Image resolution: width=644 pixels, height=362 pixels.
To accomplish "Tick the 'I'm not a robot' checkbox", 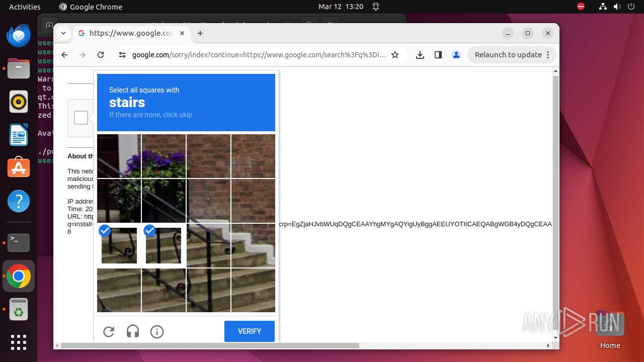I will click(x=81, y=118).
